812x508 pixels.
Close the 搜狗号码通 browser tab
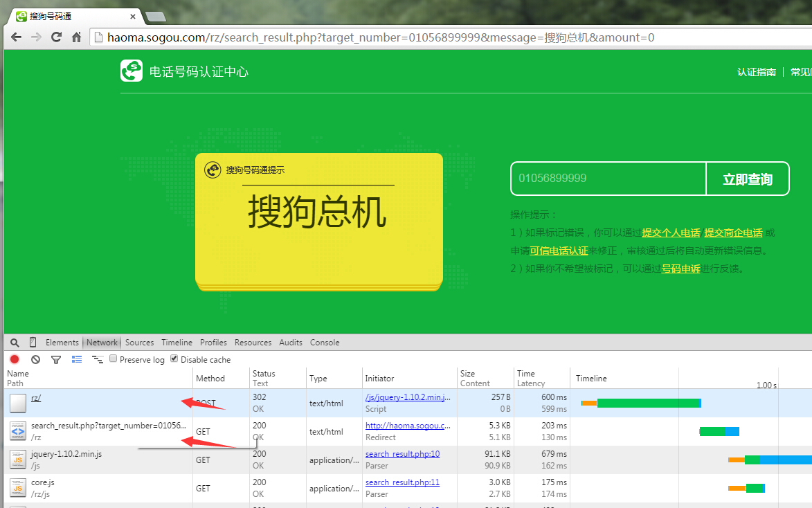pyautogui.click(x=133, y=17)
